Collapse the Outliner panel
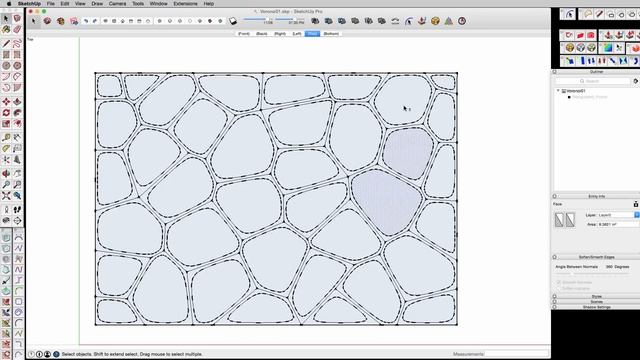The height and width of the screenshot is (360, 640). [554, 72]
